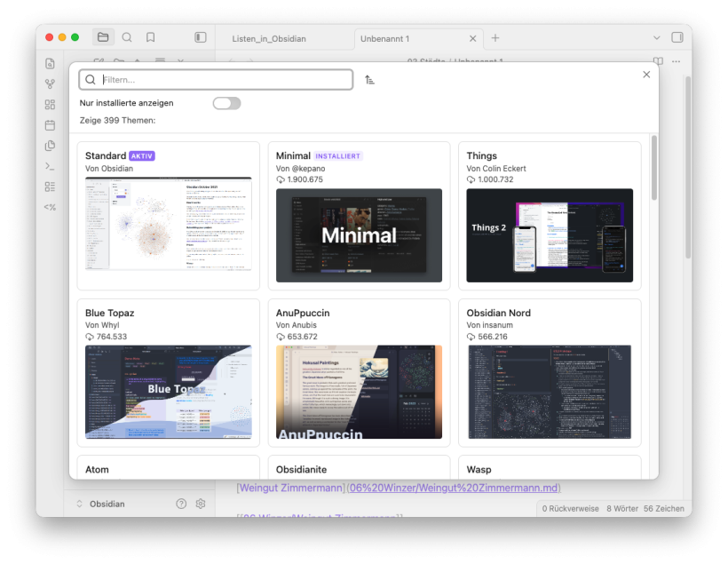This screenshot has width=728, height=564.
Task: Click the insert template ribbon icon
Action: click(x=50, y=146)
